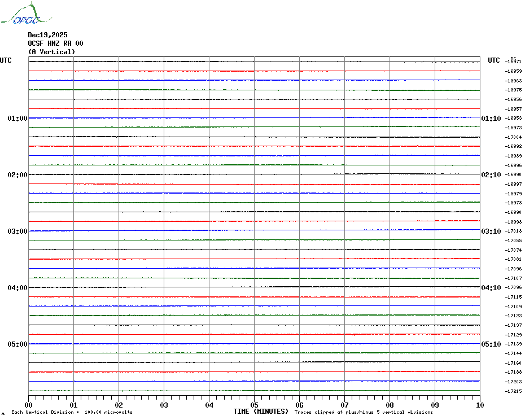Click the 01:00 row time label

coord(17,119)
